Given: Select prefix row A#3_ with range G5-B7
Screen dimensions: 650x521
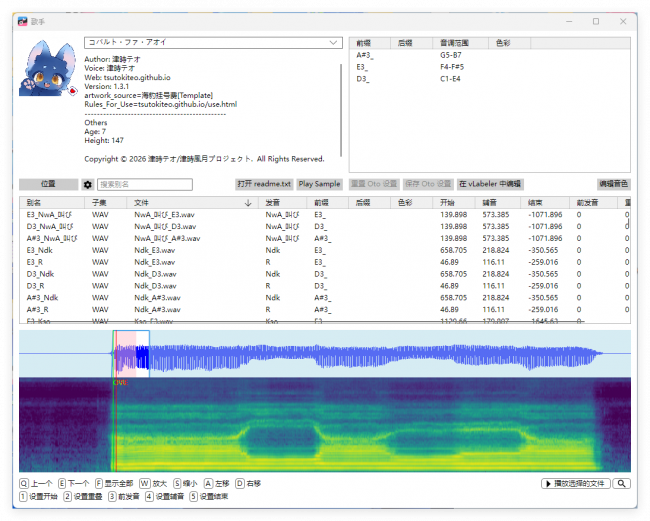Looking at the screenshot, I should (490, 55).
